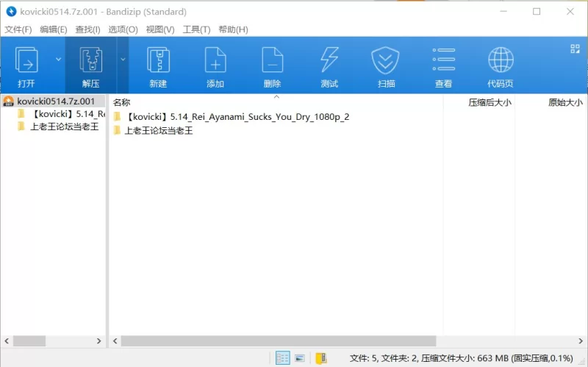Expand the Open button dropdown arrow
588x367 pixels.
(58, 60)
